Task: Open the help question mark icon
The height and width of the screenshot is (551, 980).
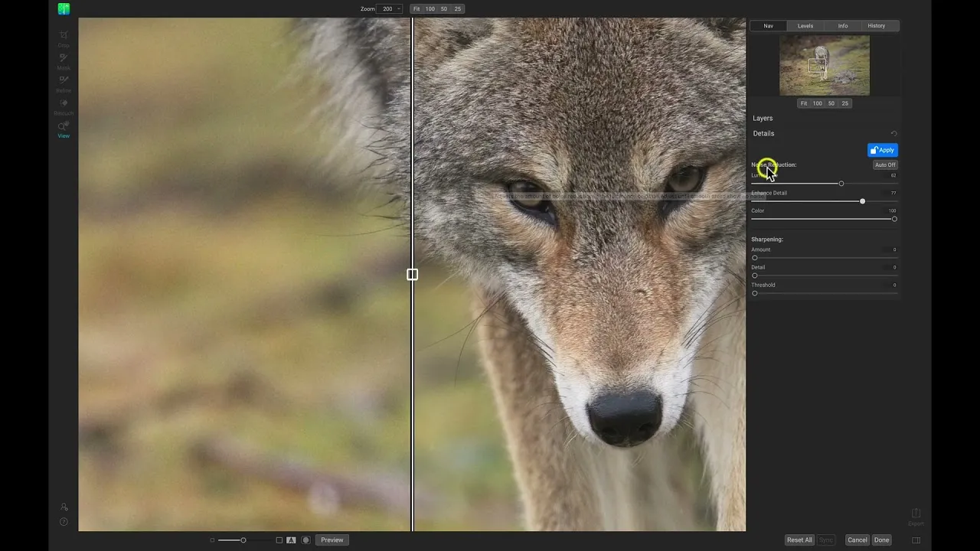Action: tap(64, 522)
